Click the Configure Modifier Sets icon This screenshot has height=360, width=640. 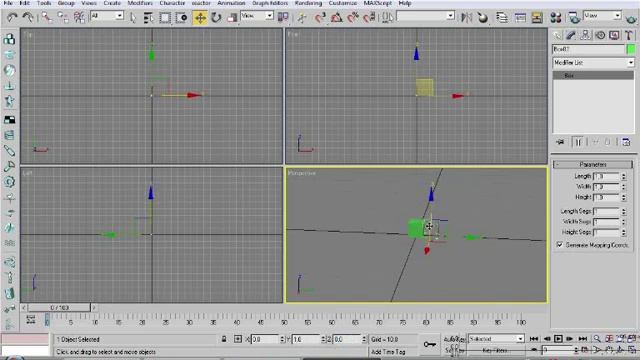coord(626,142)
